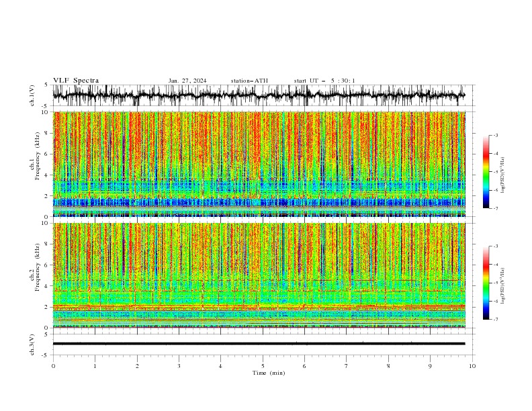Image resolution: width=532 pixels, height=411 pixels.
Task: Click the 'Time (min)' axis label
Action: coord(269,373)
